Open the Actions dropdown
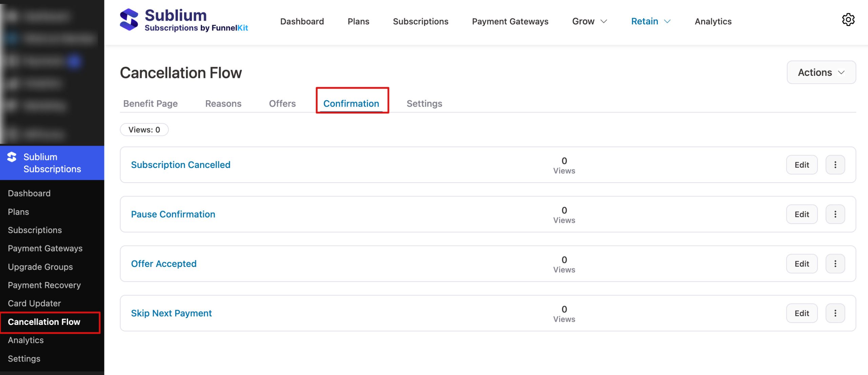The image size is (868, 375). pyautogui.click(x=821, y=72)
